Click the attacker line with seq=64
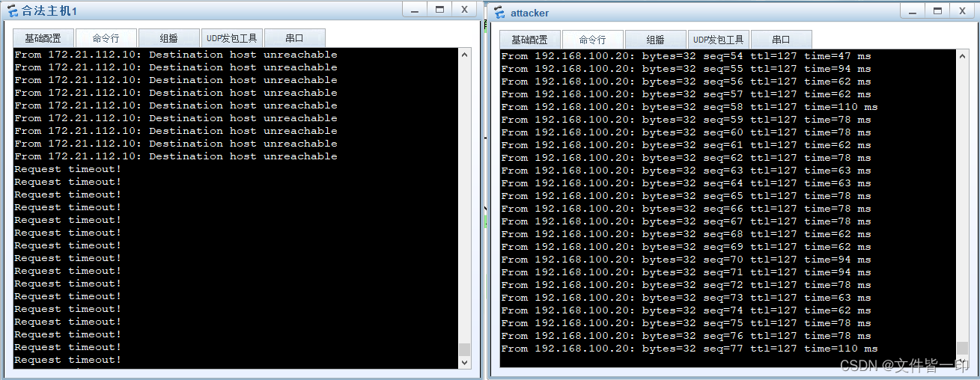 click(x=686, y=183)
